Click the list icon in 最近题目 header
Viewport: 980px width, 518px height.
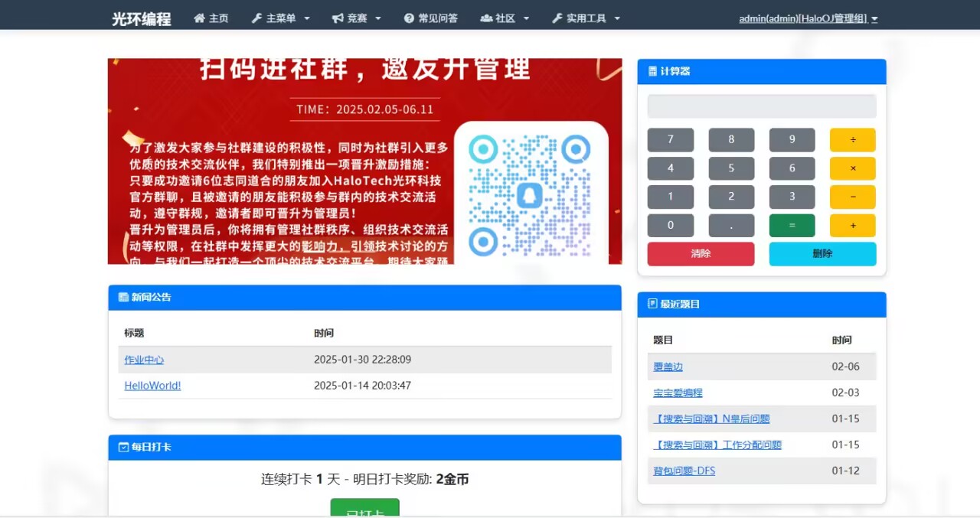tap(652, 304)
